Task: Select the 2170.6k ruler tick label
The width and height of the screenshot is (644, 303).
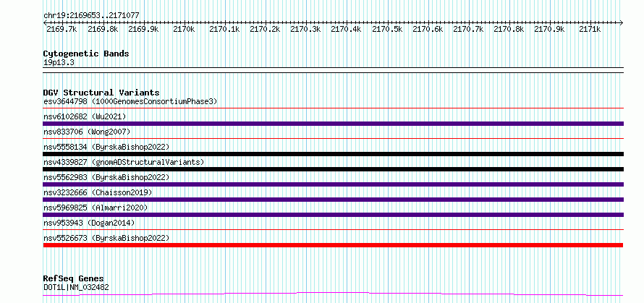Action: click(428, 29)
